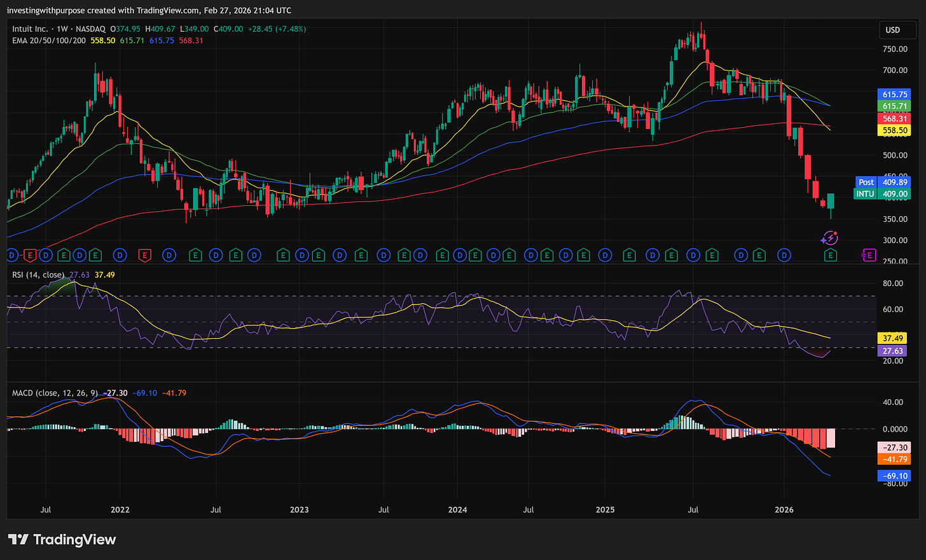926x560 pixels.
Task: Click the Post 409.89 price label
Action: [883, 182]
